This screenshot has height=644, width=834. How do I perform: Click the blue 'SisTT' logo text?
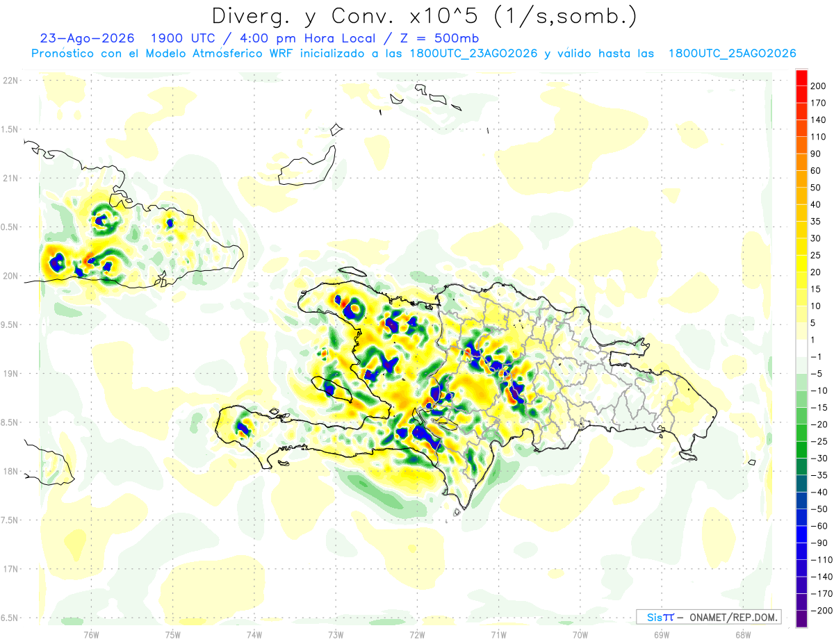pyautogui.click(x=660, y=617)
